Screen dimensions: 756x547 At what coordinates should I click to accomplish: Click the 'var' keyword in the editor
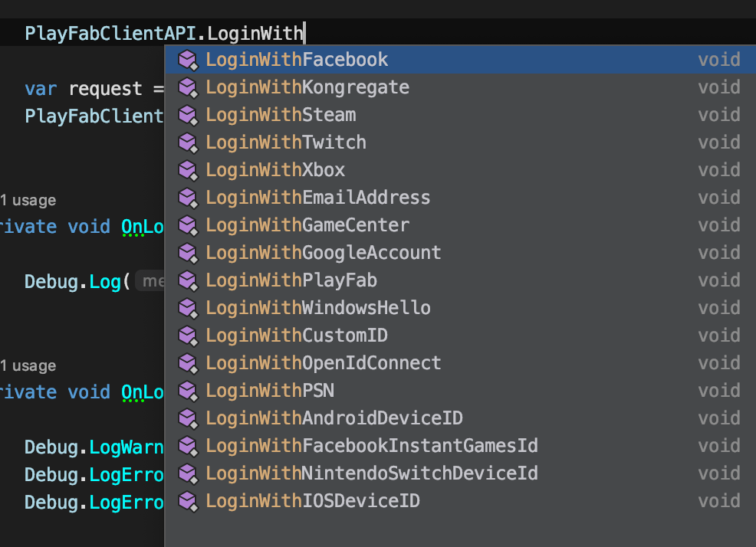point(41,89)
